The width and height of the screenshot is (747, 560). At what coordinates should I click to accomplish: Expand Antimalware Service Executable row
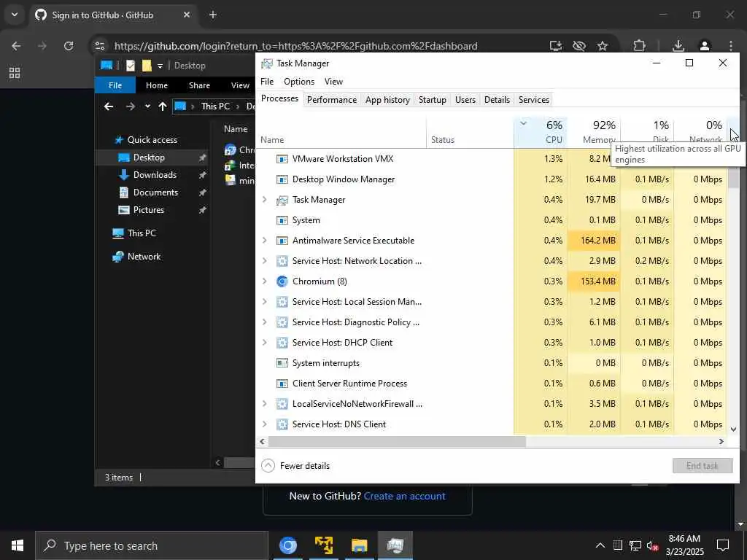(x=264, y=241)
